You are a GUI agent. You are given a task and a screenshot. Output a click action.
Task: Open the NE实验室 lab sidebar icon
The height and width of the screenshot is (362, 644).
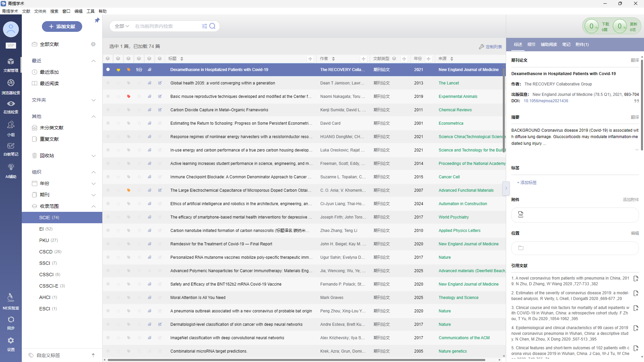coord(11,301)
